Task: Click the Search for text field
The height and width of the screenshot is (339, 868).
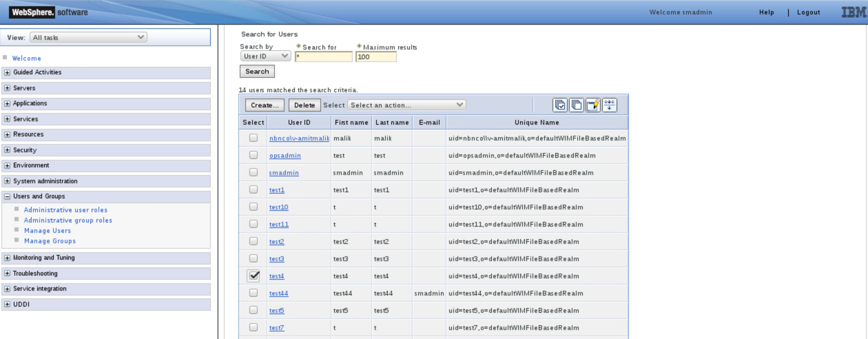Action: (324, 56)
